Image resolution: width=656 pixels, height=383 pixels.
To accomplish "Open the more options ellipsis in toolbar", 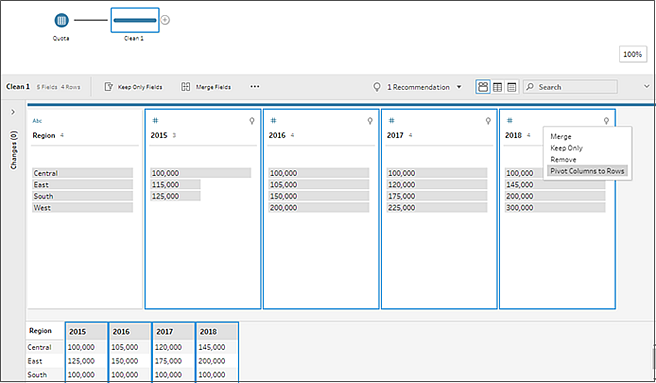I will point(255,87).
